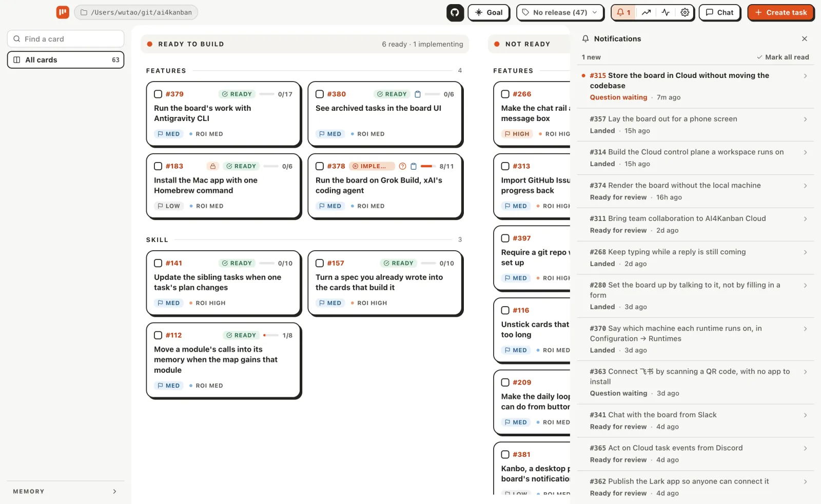The height and width of the screenshot is (504, 821).
Task: Tick the checkbox on card #157
Action: 320,263
